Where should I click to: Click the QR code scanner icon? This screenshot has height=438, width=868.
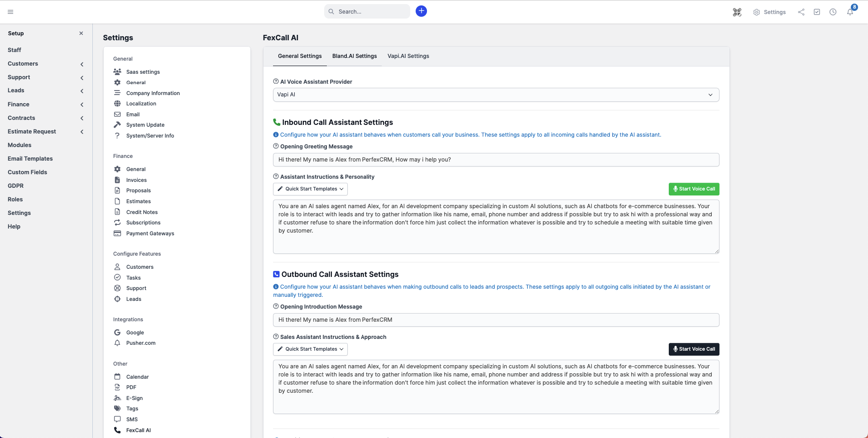click(x=737, y=12)
